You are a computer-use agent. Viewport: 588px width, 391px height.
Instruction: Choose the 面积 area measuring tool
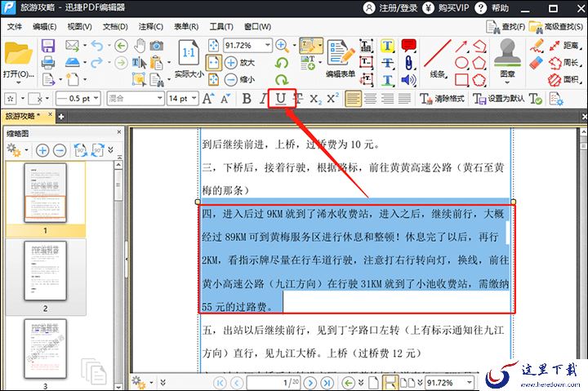coord(565,79)
